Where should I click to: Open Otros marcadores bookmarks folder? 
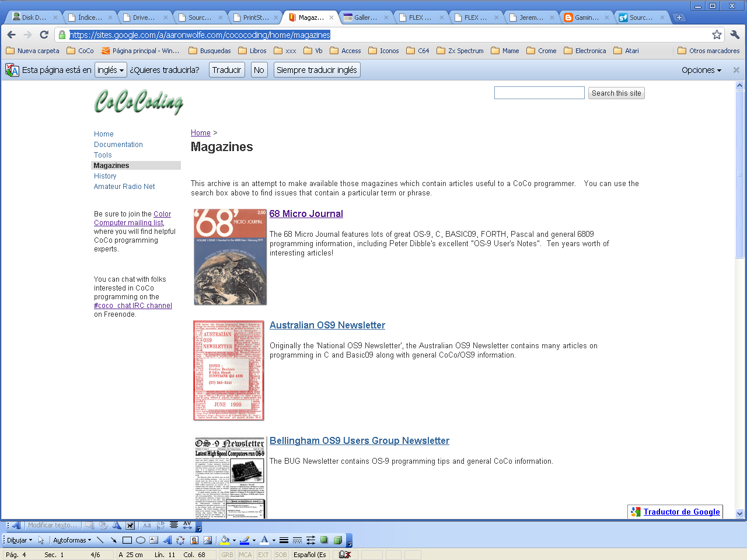(x=708, y=51)
